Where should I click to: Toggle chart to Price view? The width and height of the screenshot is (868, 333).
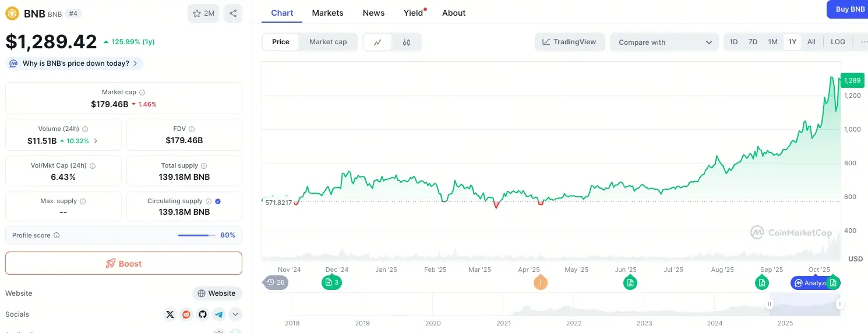point(281,42)
